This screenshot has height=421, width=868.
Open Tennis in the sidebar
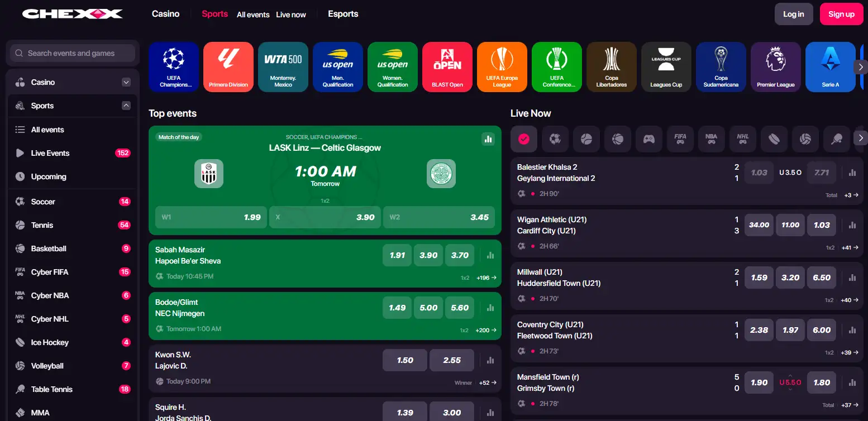(x=73, y=225)
